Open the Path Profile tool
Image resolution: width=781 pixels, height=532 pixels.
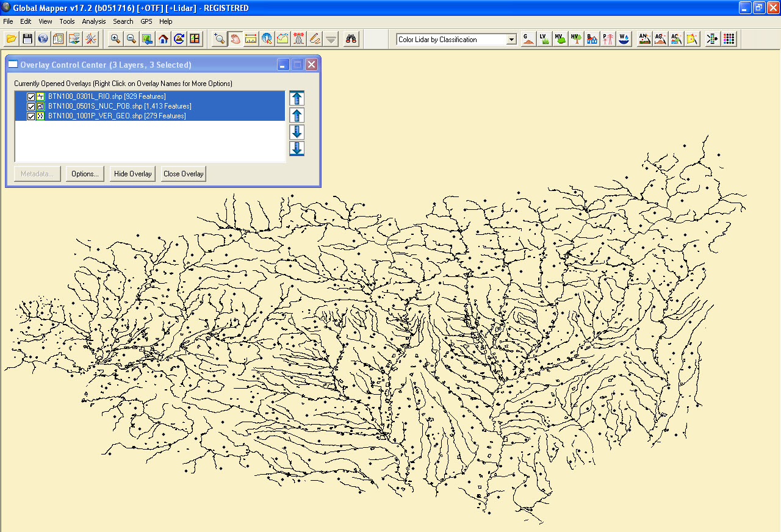[x=283, y=38]
